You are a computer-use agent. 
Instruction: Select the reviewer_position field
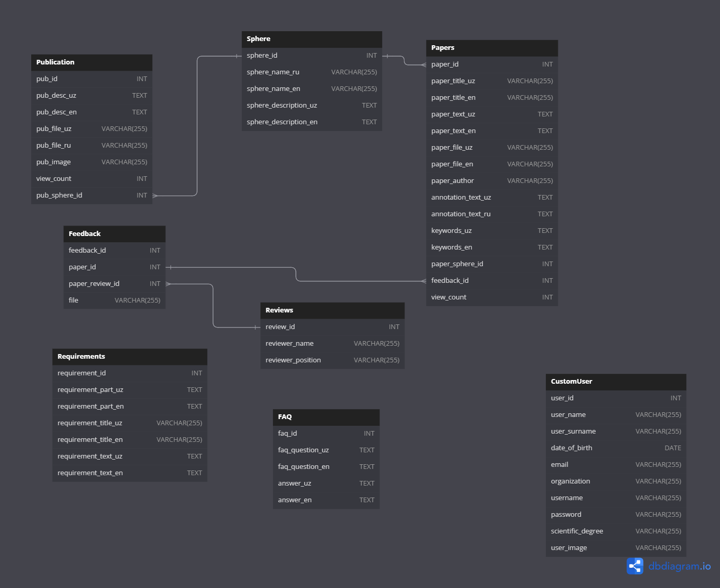click(332, 360)
